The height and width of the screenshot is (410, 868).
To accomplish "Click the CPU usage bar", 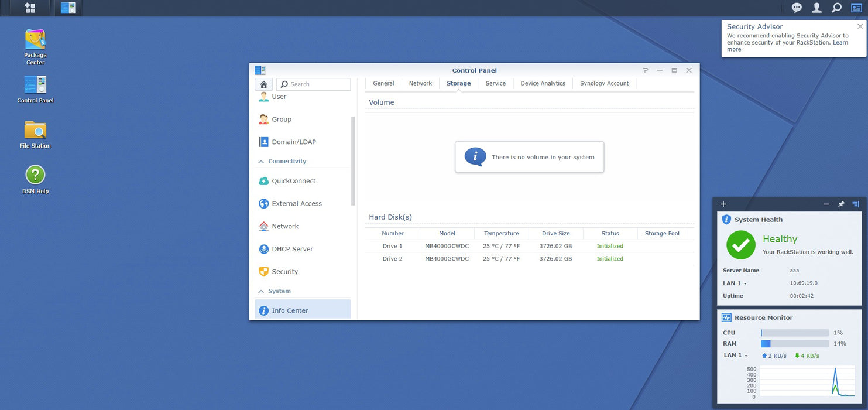I will pos(795,333).
